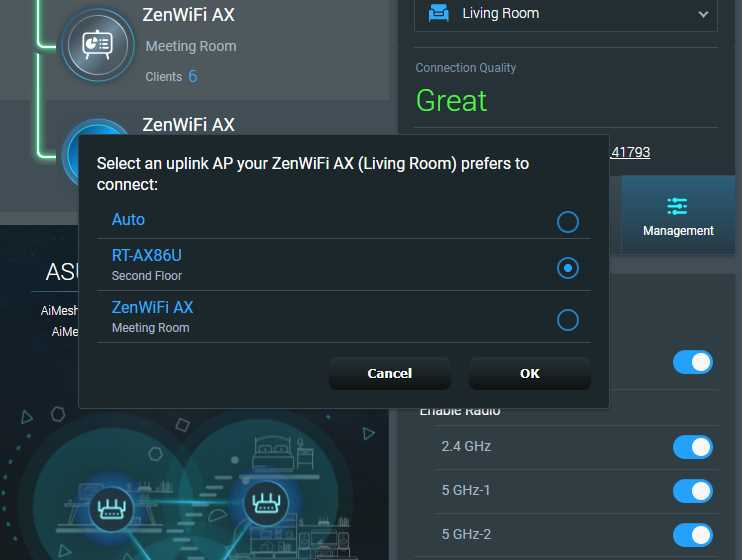Click the second ZenWiFi AX node title
742x560 pixels.
[x=188, y=124]
